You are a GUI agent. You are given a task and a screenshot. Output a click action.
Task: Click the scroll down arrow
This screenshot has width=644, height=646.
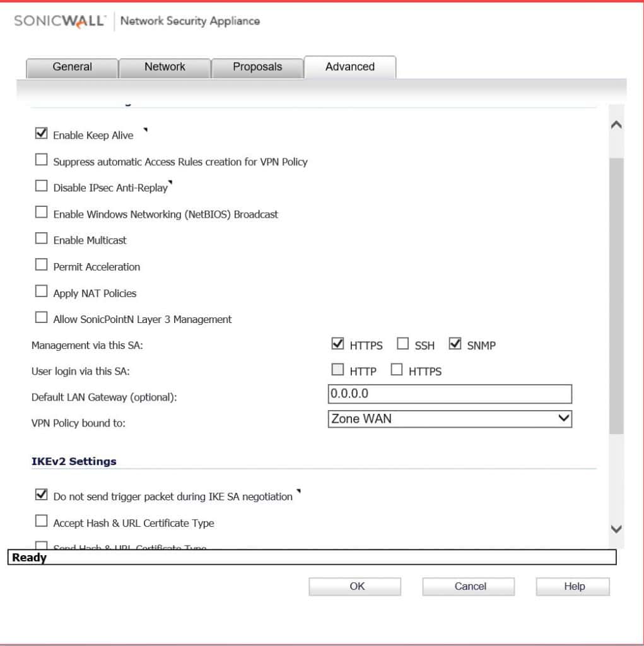coord(616,529)
